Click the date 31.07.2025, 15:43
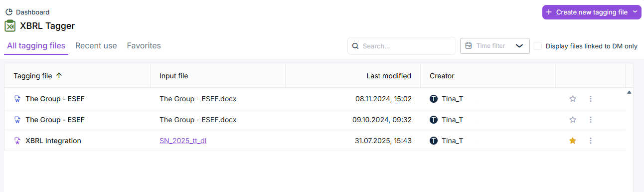This screenshot has width=644, height=192. [383, 141]
